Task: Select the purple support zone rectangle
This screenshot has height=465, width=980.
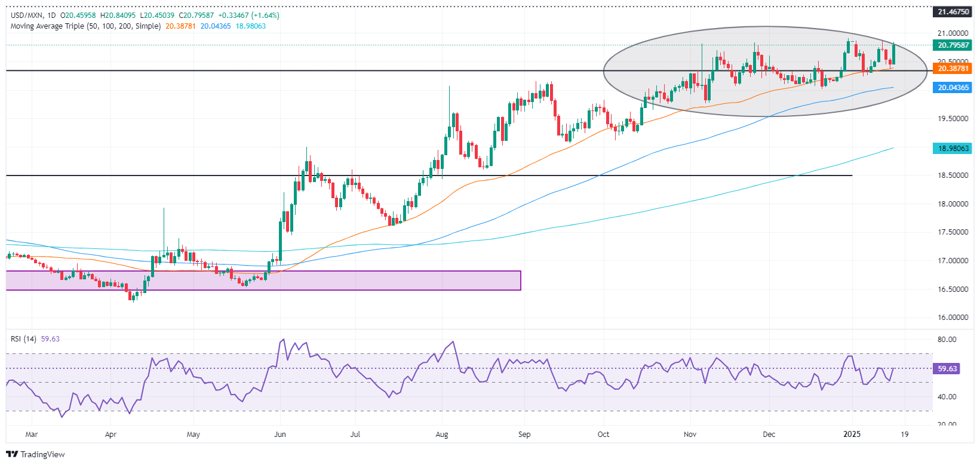Action: [263, 281]
